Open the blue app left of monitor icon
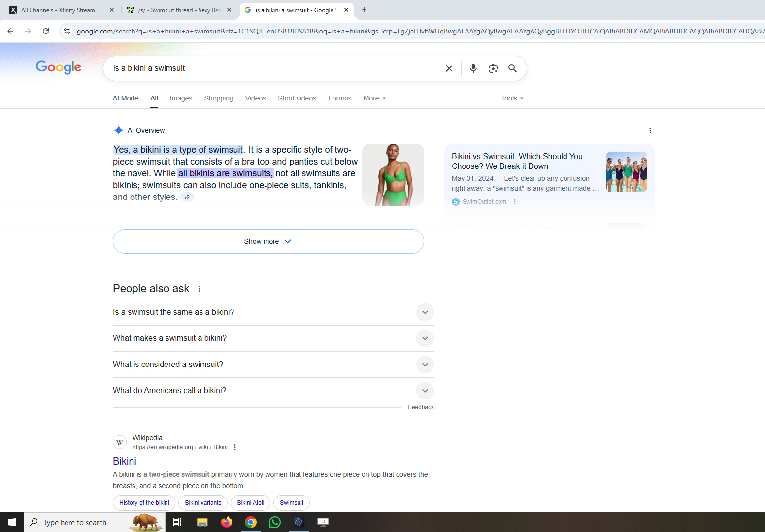Image resolution: width=765 pixels, height=532 pixels. point(299,522)
